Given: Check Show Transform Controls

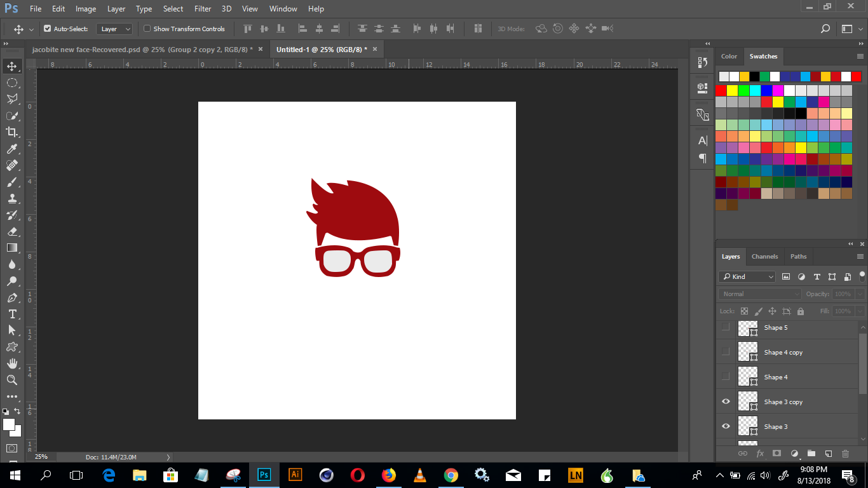Looking at the screenshot, I should tap(147, 29).
